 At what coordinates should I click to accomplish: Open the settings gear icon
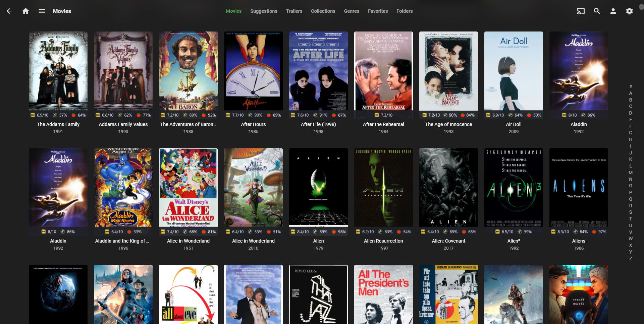tap(629, 11)
